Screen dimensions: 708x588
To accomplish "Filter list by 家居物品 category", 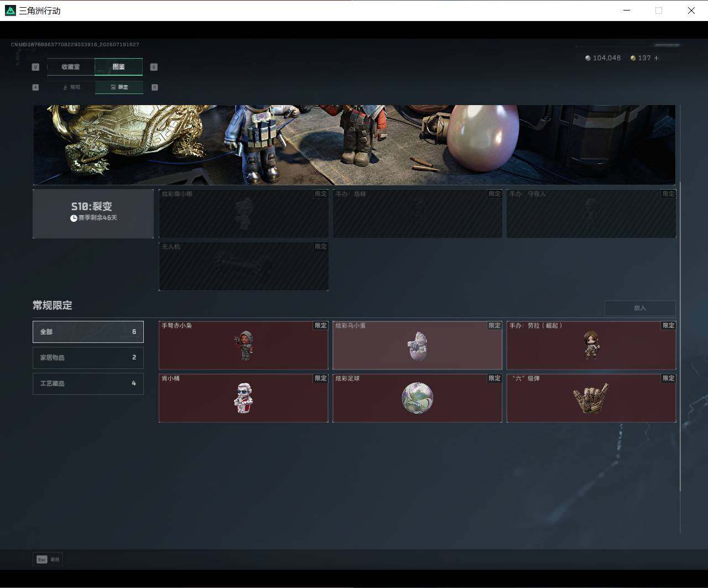I will tap(88, 358).
